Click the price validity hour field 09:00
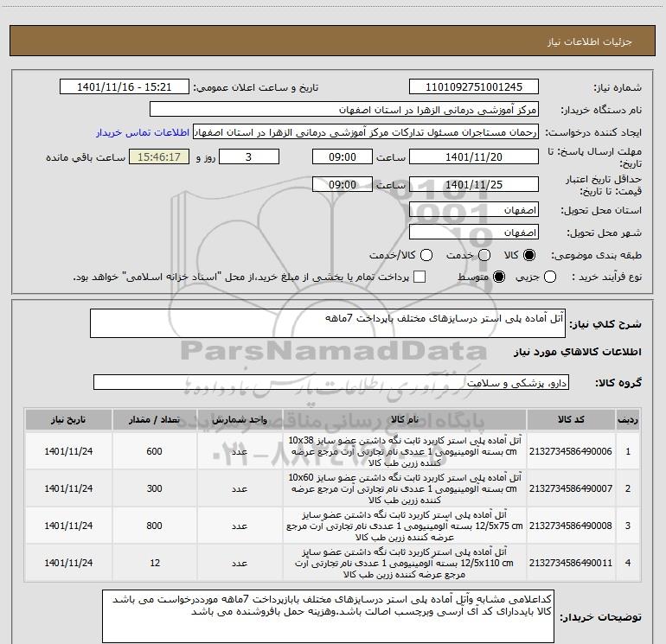666x644 pixels. click(x=343, y=184)
